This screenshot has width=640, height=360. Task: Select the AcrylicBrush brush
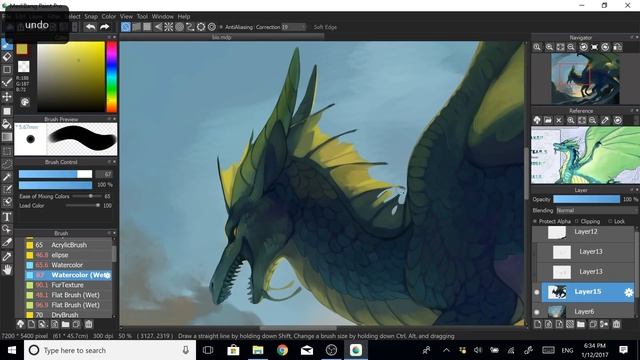[x=68, y=245]
